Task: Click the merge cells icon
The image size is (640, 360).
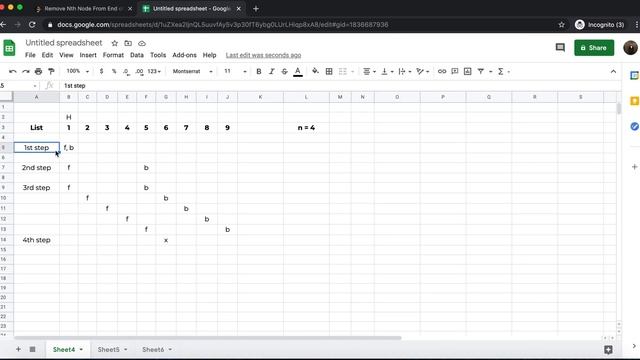Action: (343, 71)
